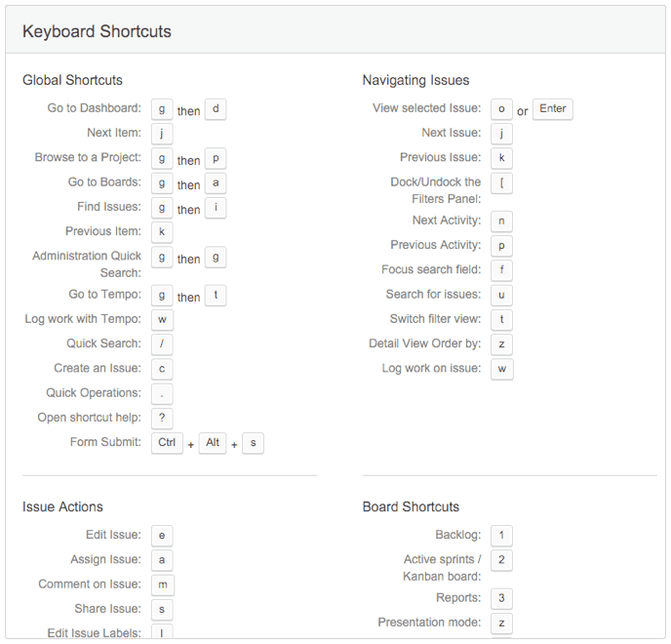
Task: Click the 'e' key for Edit Issue
Action: [x=162, y=536]
